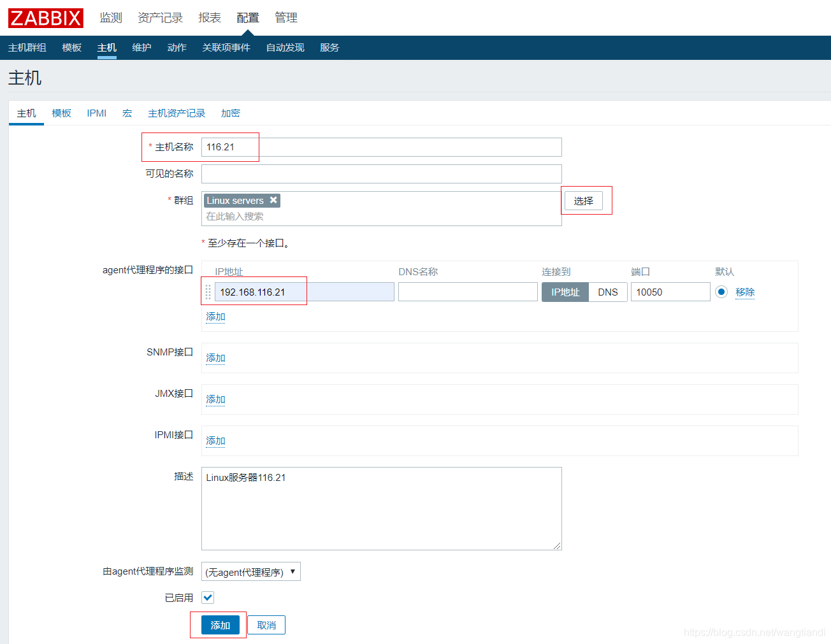
Task: Focus the 主机名称 input field
Action: tap(382, 147)
